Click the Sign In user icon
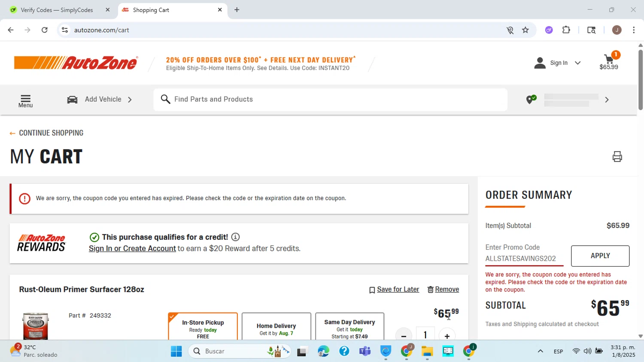The height and width of the screenshot is (362, 644). coord(540,63)
